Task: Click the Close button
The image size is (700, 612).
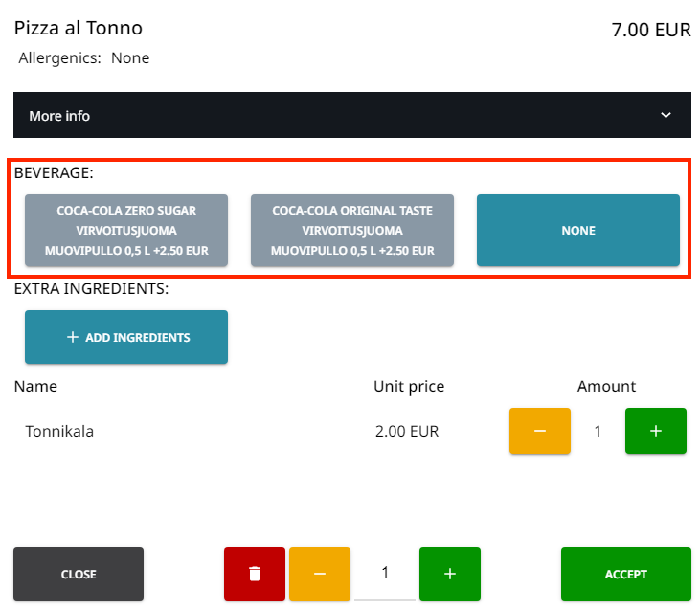Action: point(79,574)
